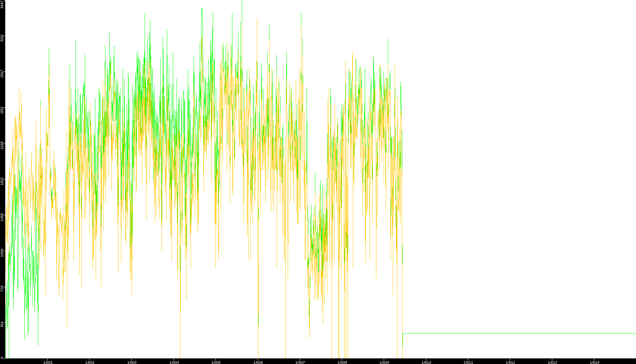
Task: Select the 2552 value on the vertical axis
Action: point(2,110)
